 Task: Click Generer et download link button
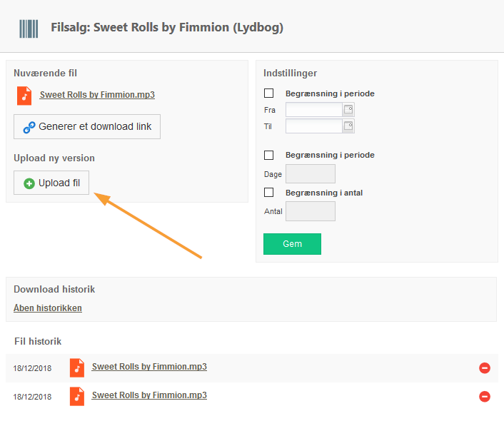coord(87,126)
